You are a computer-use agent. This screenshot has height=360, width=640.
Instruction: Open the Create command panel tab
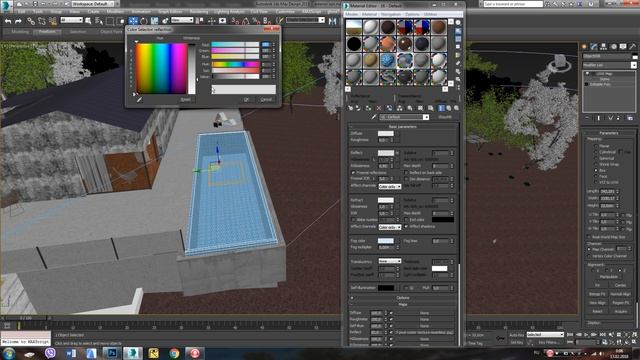[x=584, y=47]
